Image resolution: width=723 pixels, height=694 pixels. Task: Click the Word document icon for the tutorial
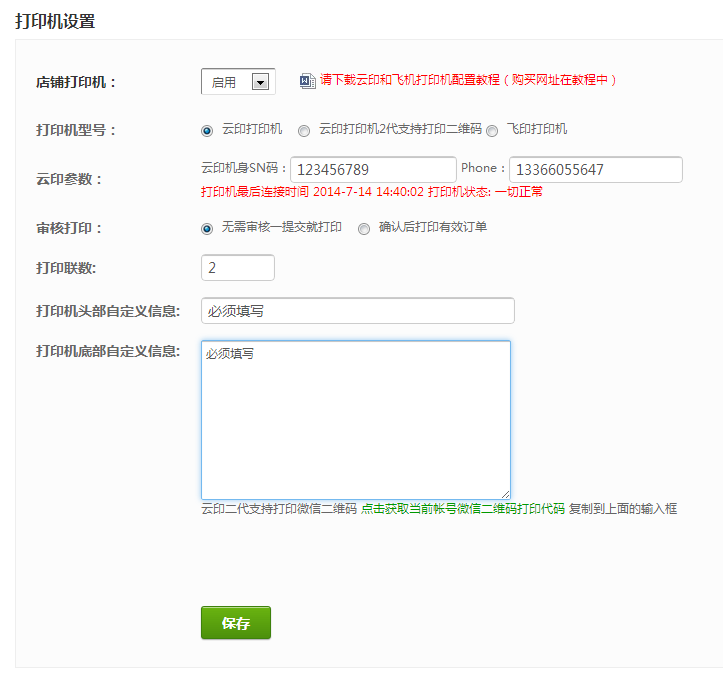pos(308,80)
